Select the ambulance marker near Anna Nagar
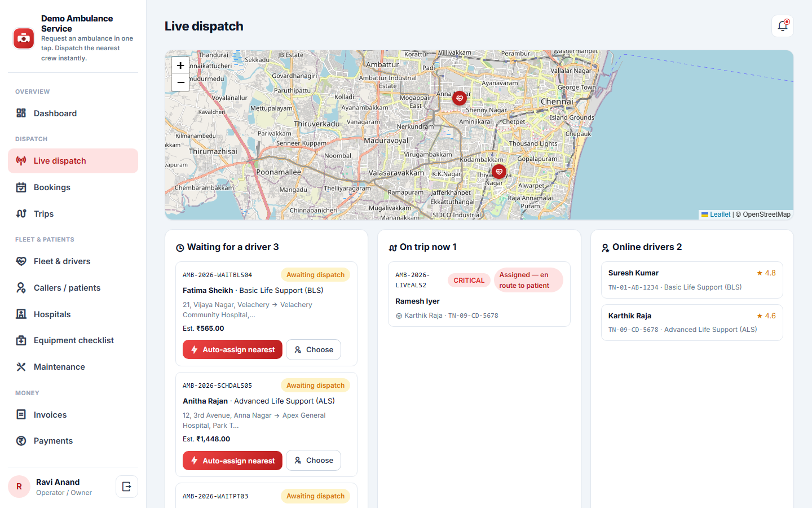The width and height of the screenshot is (812, 508). coord(460,98)
